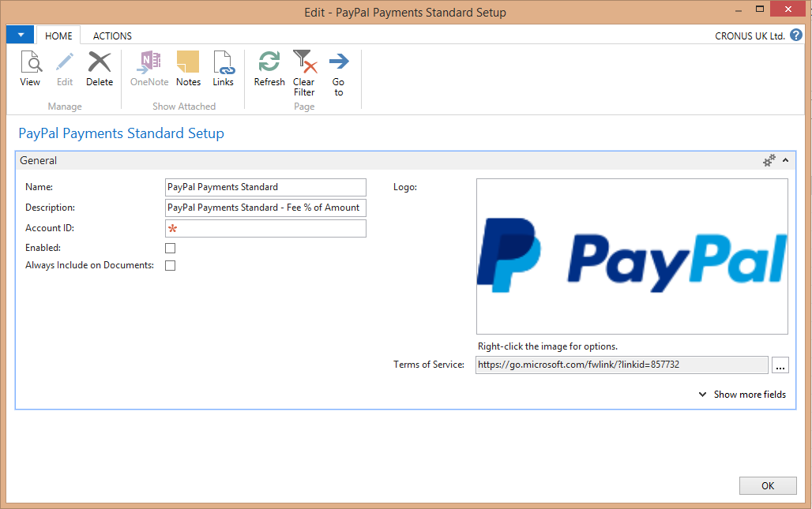This screenshot has width=812, height=509.
Task: Show attached Notes
Action: coord(188,69)
